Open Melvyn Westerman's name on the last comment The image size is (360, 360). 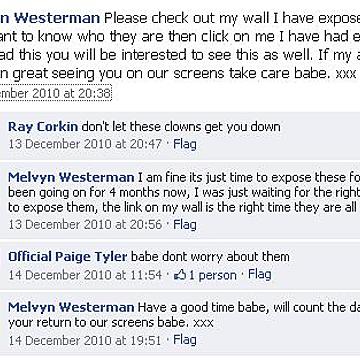pos(71,307)
